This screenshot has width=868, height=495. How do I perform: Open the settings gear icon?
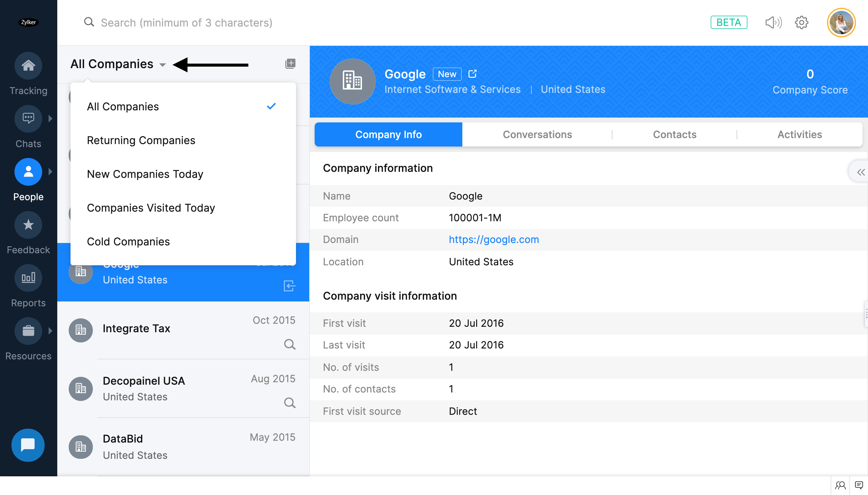[801, 22]
